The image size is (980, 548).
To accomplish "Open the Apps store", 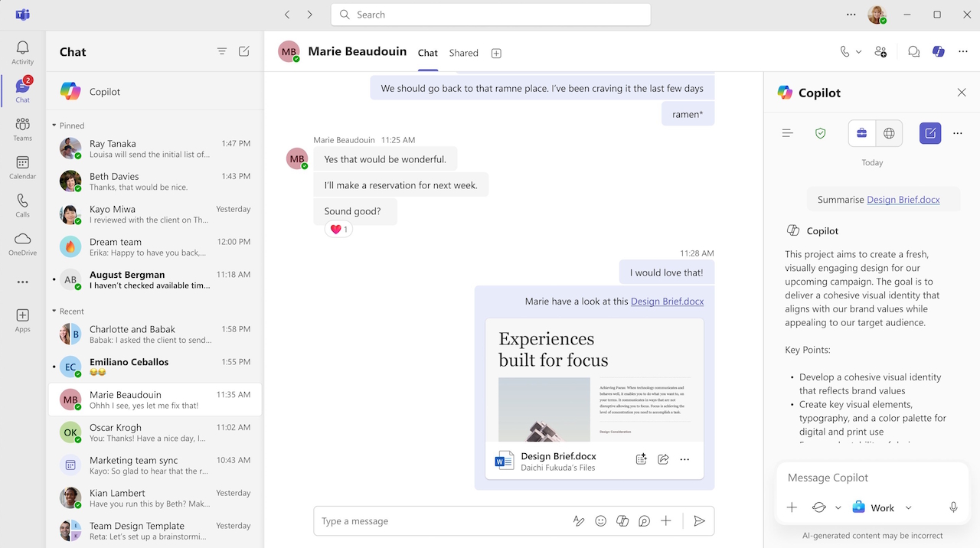I will (22, 321).
